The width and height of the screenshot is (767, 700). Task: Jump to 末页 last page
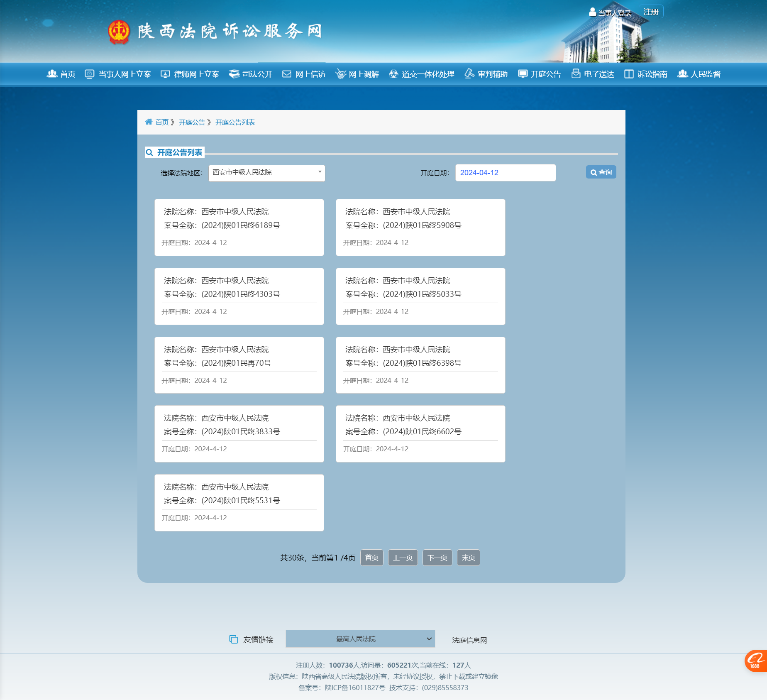(468, 558)
